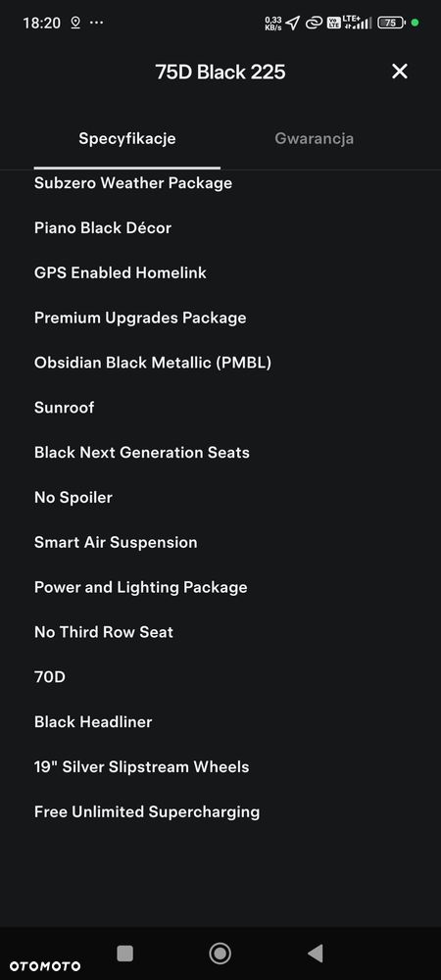The image size is (441, 980).
Task: Tap the location pin status icon
Action: click(75, 24)
